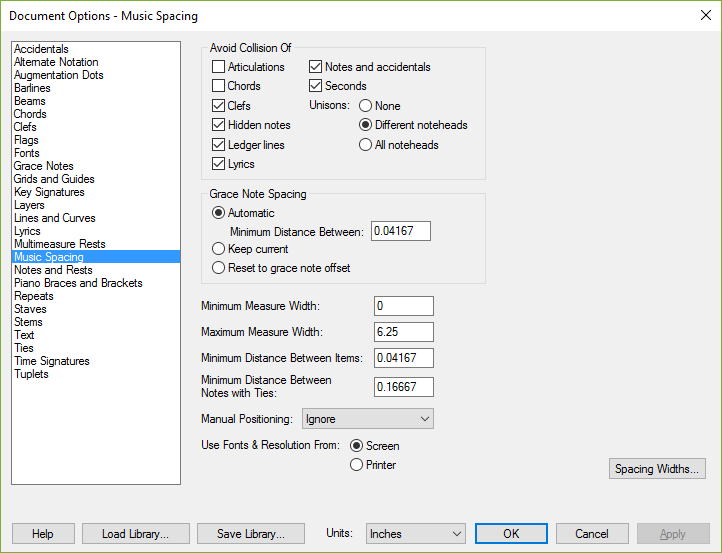The height and width of the screenshot is (553, 722).
Task: Open the Manual Positioning dropdown
Action: [367, 419]
